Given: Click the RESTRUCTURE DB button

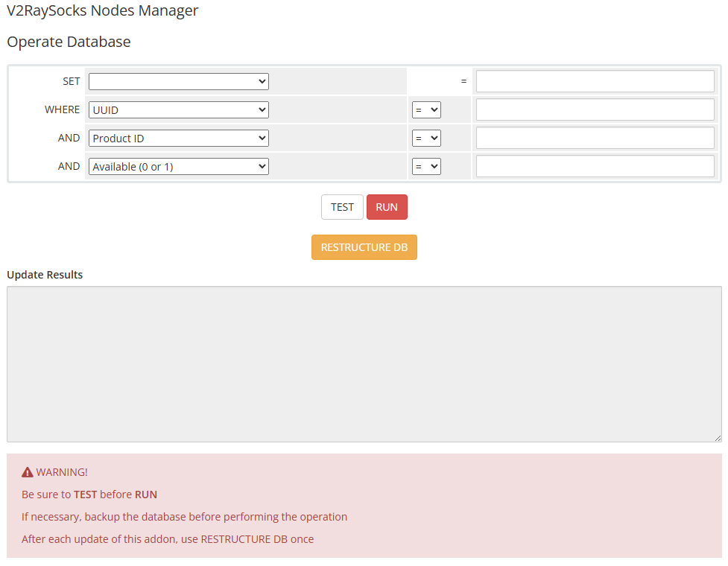Looking at the screenshot, I should click(x=364, y=247).
